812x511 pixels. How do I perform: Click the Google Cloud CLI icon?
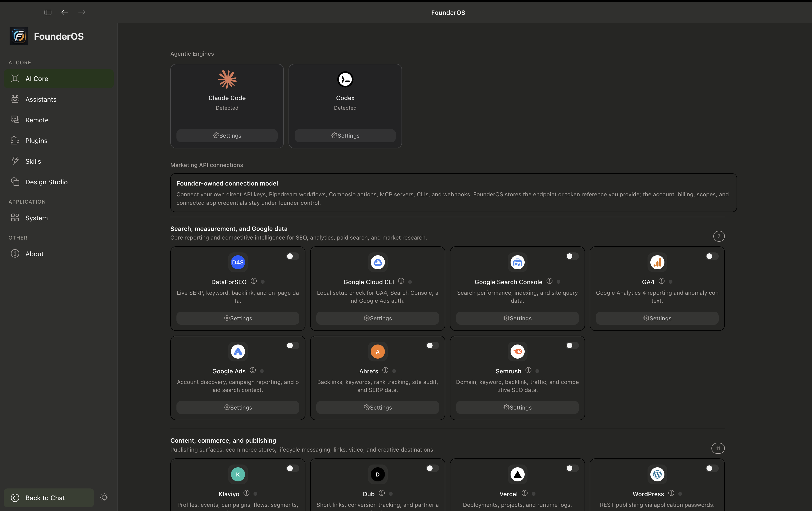coord(378,262)
